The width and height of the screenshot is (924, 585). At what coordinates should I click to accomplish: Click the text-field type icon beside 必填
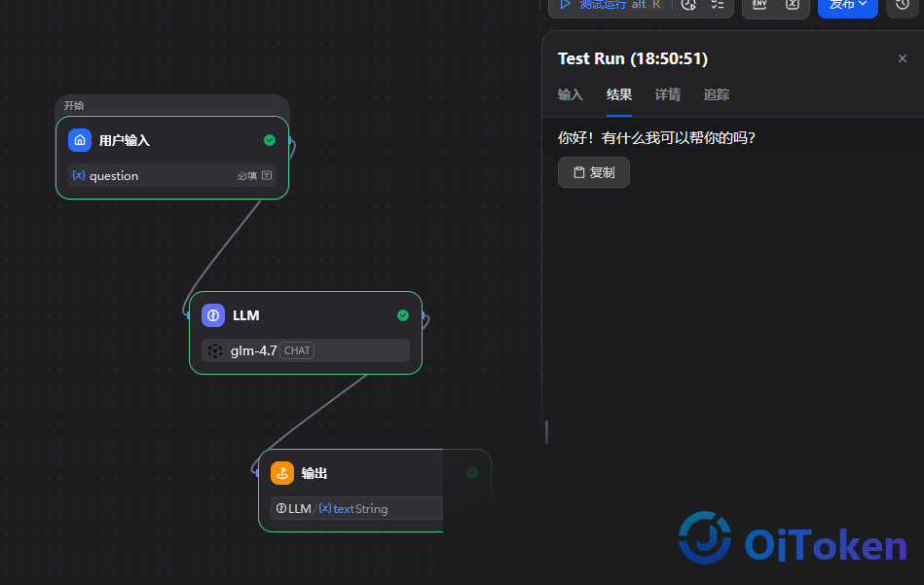coord(267,175)
